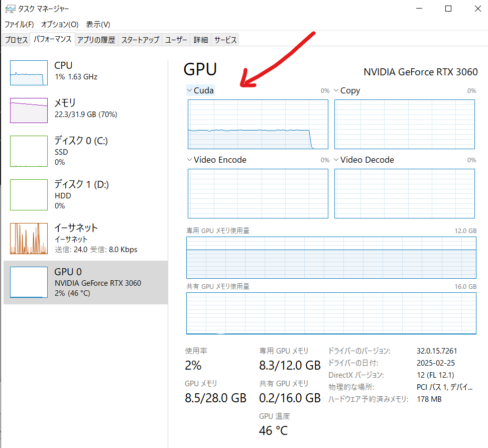Open the スタートアップ tab
Viewport: 488px width, 448px height.
(x=140, y=40)
